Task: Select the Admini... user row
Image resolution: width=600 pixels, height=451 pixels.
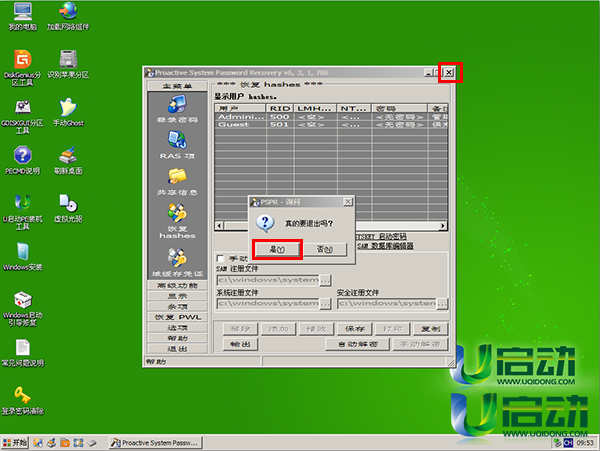Action: [331, 117]
